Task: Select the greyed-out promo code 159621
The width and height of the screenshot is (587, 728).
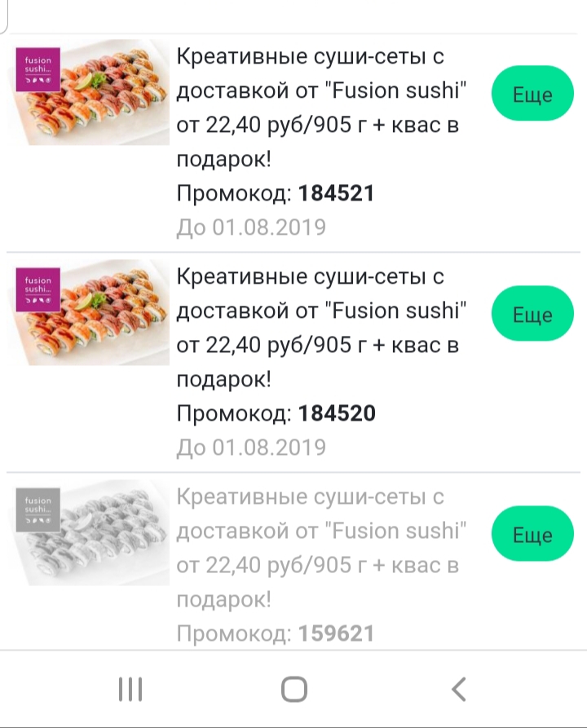Action: tap(337, 633)
